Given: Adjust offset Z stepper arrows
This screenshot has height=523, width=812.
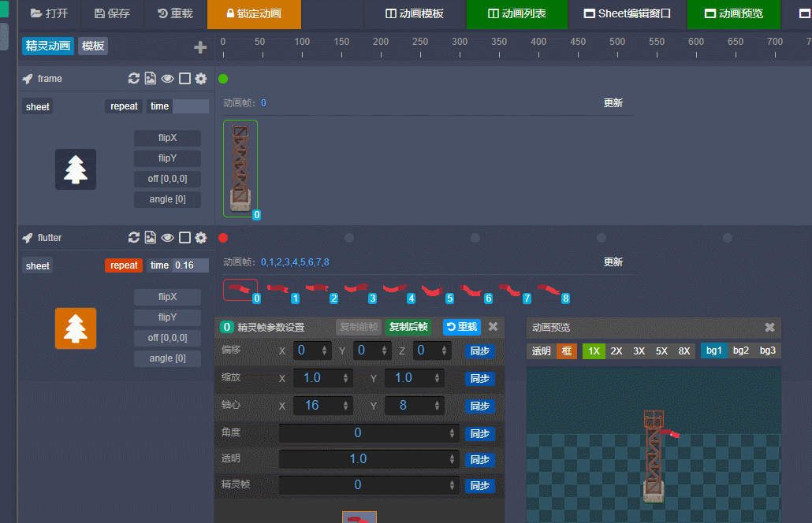Looking at the screenshot, I should pos(444,351).
